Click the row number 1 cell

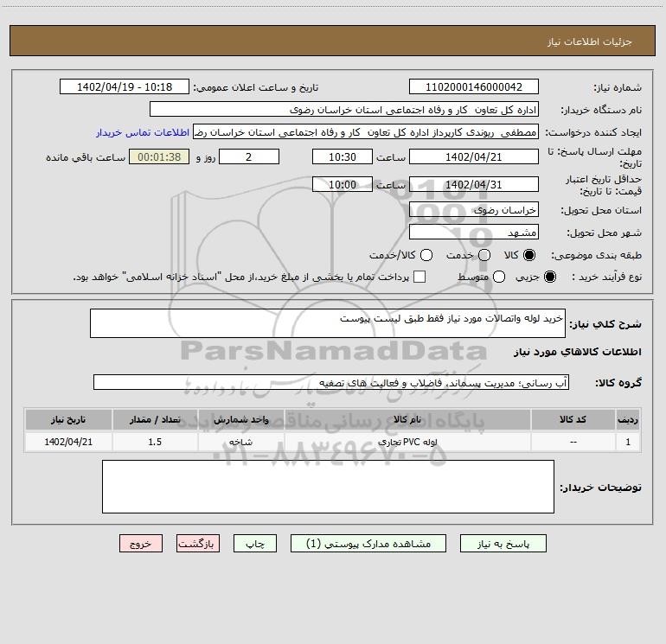tap(628, 442)
